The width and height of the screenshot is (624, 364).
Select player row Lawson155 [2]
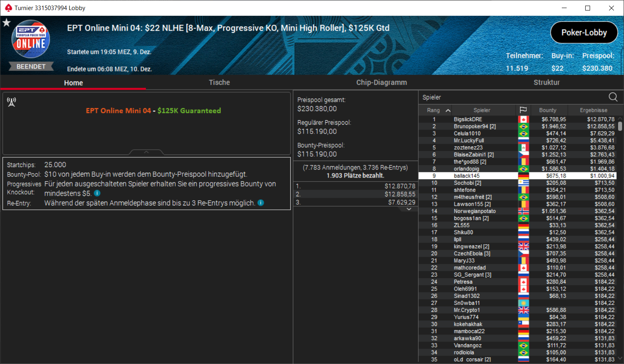[x=518, y=204]
